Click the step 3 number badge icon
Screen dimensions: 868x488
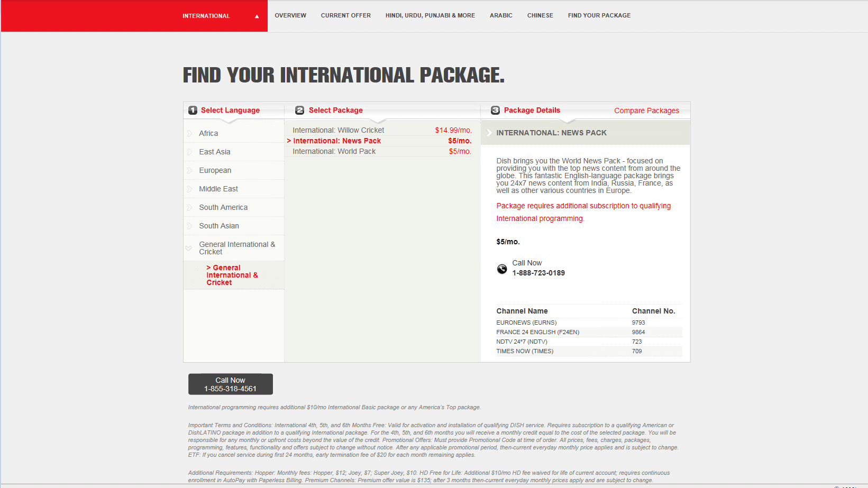(495, 110)
